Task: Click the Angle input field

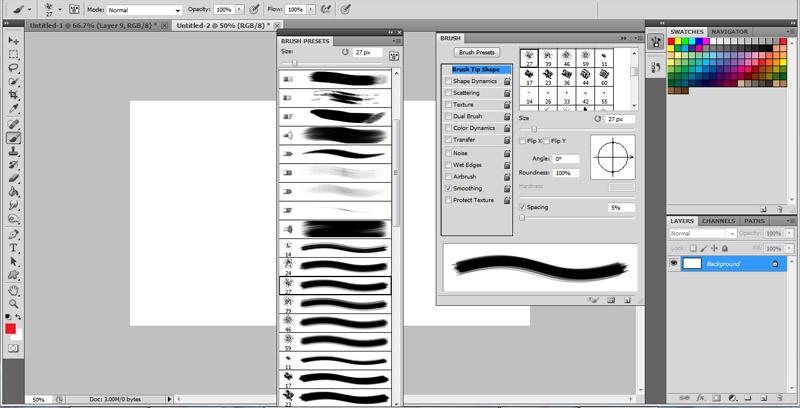Action: tap(565, 159)
